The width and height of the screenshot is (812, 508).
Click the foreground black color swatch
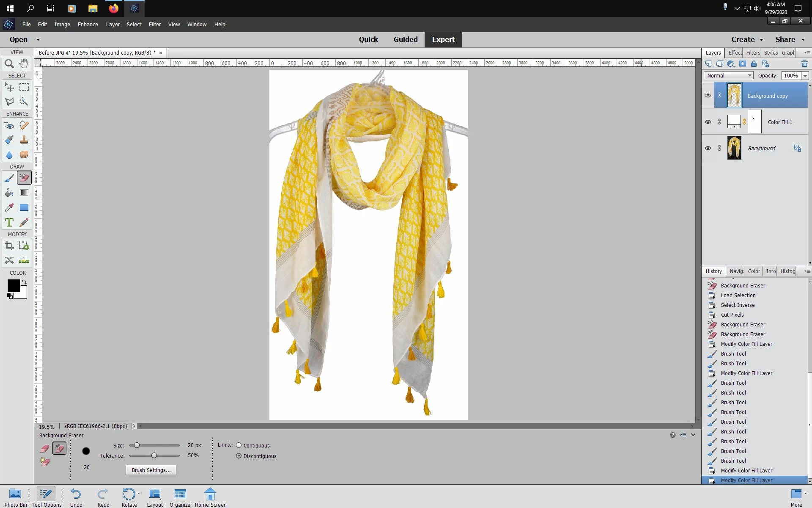(x=14, y=286)
